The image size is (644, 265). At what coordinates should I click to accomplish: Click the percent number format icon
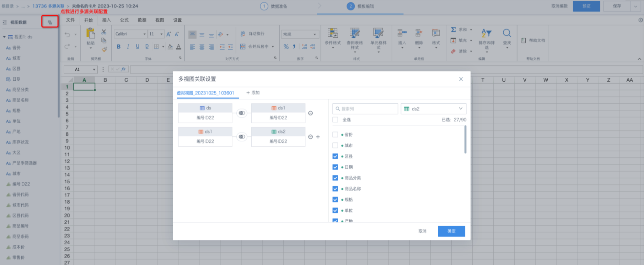tap(286, 47)
